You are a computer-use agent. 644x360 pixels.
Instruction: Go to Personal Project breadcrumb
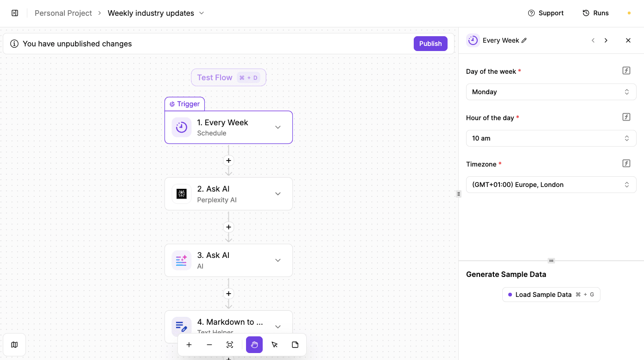(x=63, y=13)
